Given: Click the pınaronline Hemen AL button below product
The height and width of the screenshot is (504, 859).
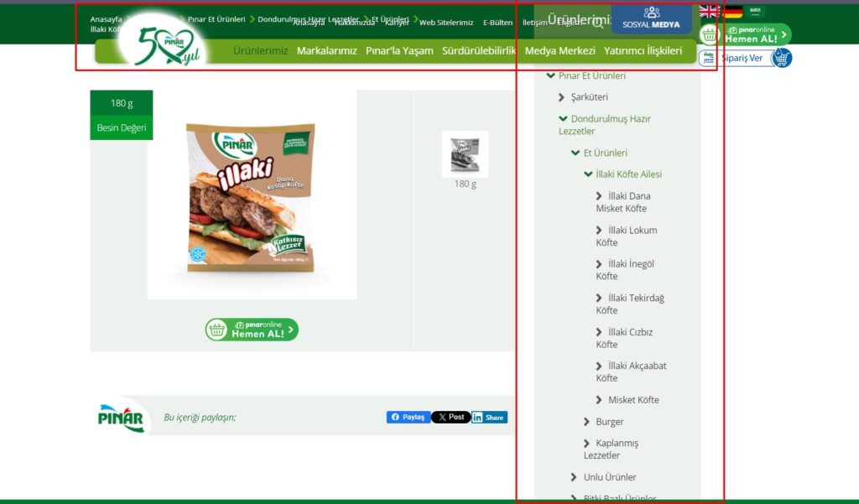Looking at the screenshot, I should 252,330.
